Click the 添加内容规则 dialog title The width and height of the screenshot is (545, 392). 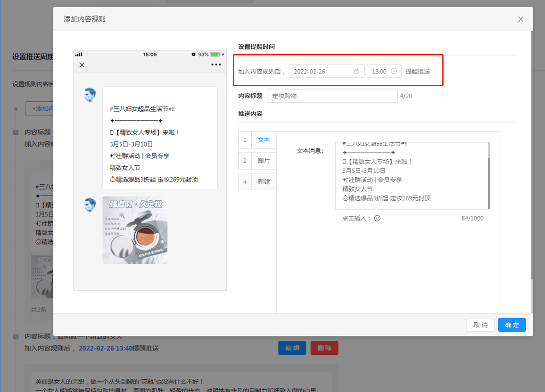pyautogui.click(x=84, y=19)
